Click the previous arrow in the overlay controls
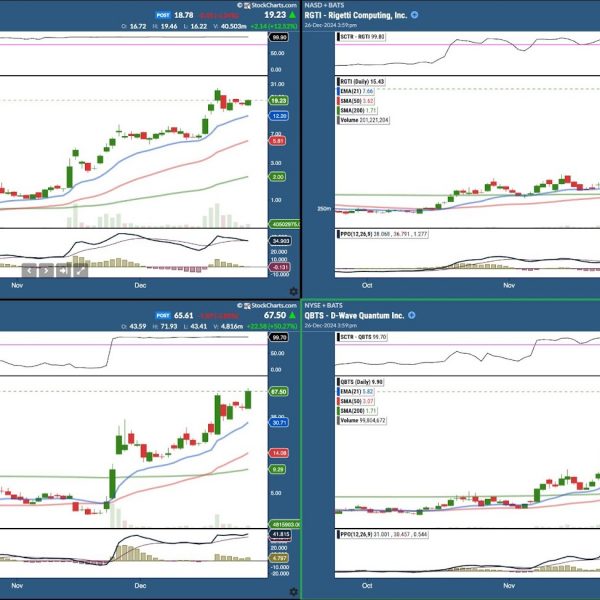 coord(29,271)
